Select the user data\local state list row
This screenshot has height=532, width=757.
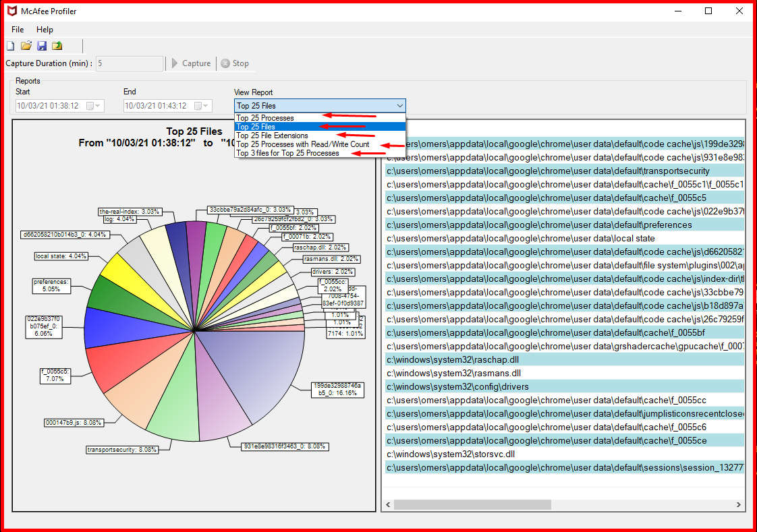click(564, 238)
